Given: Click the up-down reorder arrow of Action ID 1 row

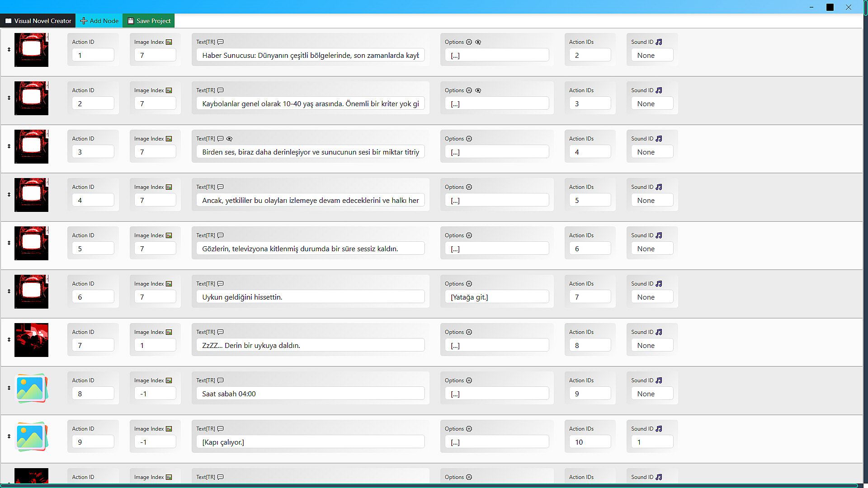Looking at the screenshot, I should [x=9, y=50].
